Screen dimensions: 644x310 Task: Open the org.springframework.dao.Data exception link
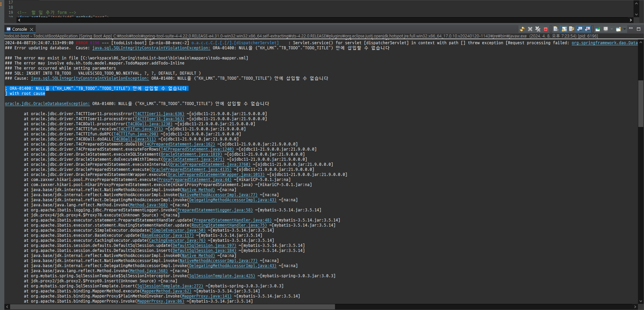tap(605, 43)
